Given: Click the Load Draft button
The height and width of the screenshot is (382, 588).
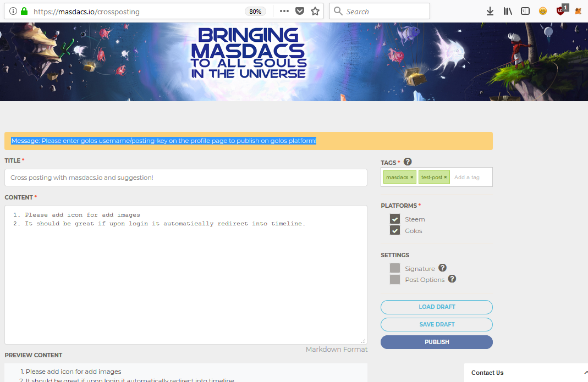Looking at the screenshot, I should click(x=437, y=307).
